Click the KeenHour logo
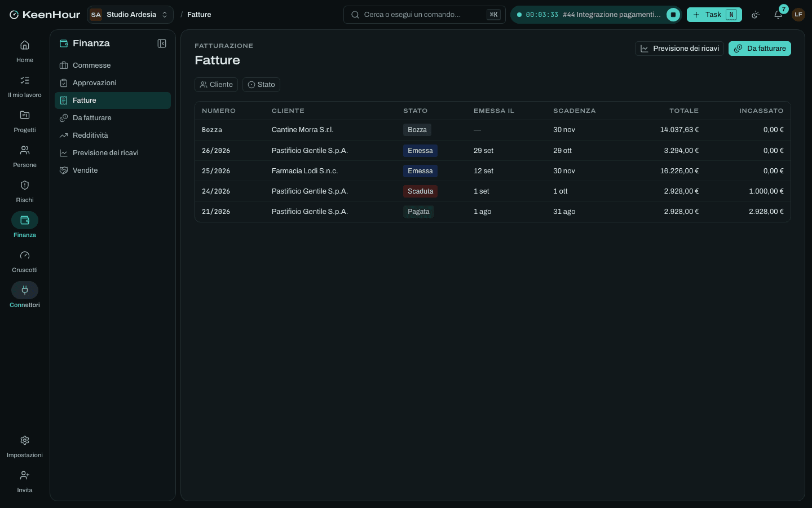 (45, 15)
